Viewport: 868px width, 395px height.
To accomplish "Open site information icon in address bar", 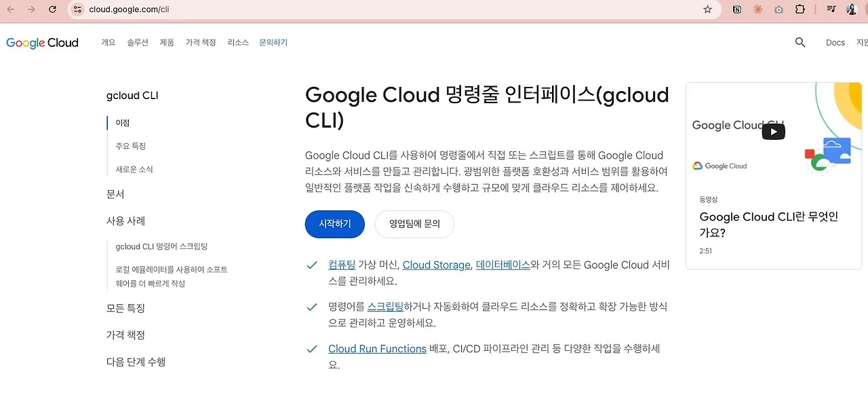I will 77,10.
